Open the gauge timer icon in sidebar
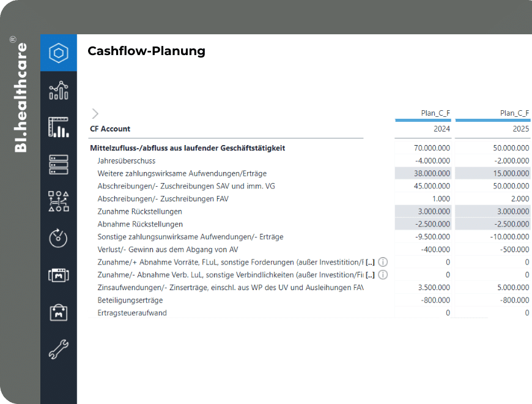This screenshot has height=404, width=532. (x=58, y=238)
